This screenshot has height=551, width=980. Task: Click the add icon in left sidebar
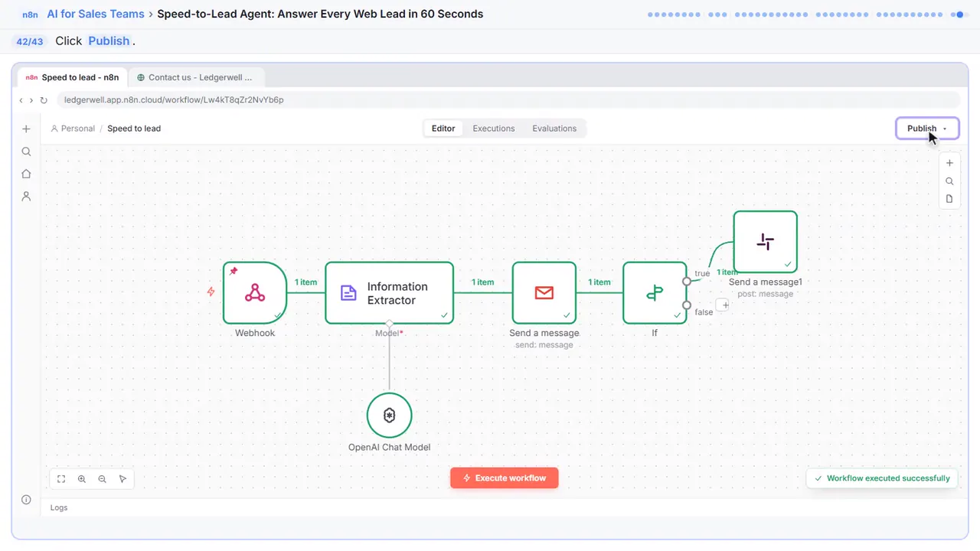26,129
